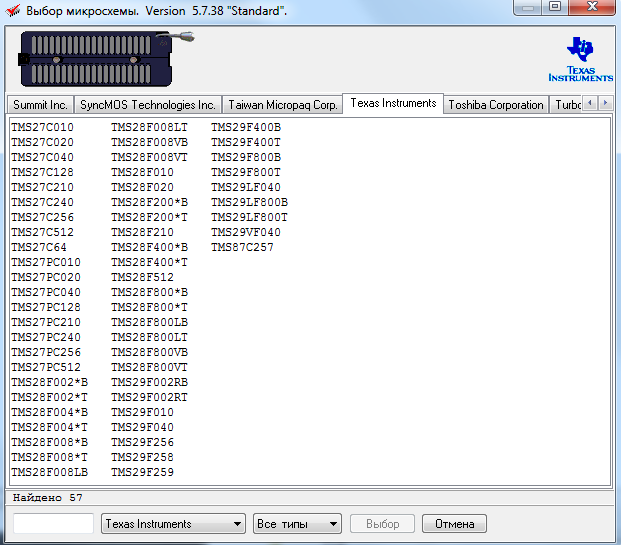
Task: Open the SyncMOS Technologies Inc. tab
Action: click(x=148, y=105)
